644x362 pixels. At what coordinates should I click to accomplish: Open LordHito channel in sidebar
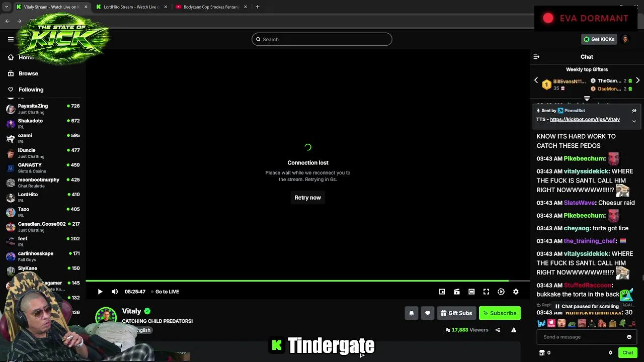(x=43, y=197)
